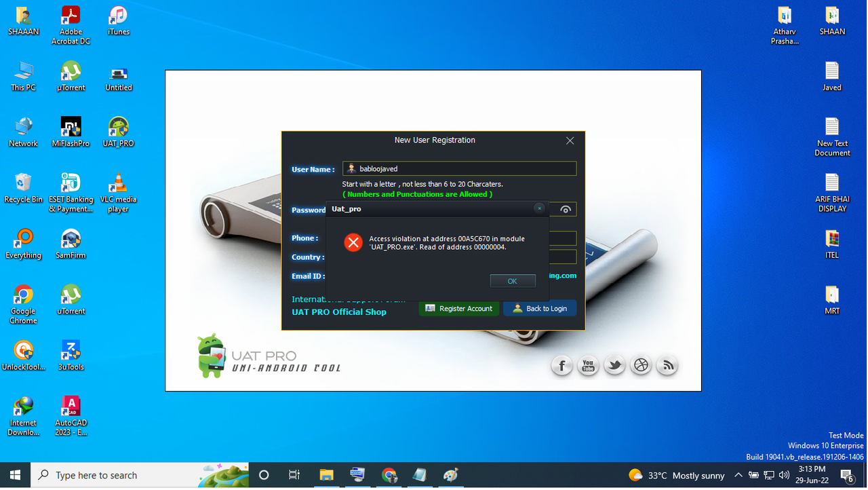The width and height of the screenshot is (868, 490).
Task: Select the UAT_PRO desktop icon
Action: 118,132
